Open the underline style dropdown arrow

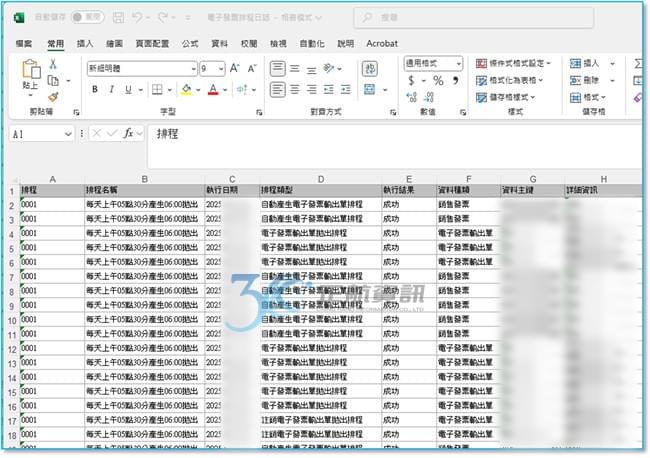141,90
